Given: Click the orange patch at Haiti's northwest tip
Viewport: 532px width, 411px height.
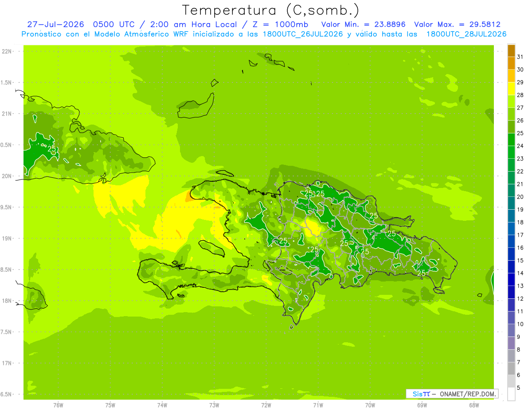Looking at the screenshot, I should pos(189,199).
